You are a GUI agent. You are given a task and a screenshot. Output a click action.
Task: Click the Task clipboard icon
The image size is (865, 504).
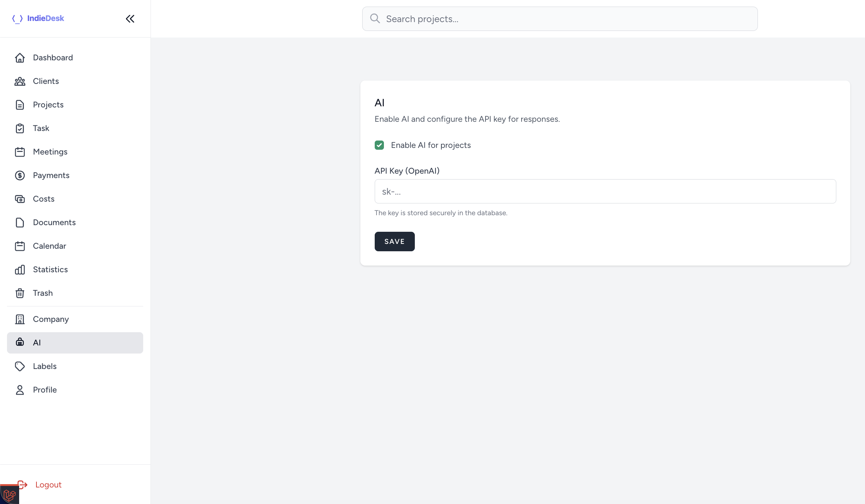[x=20, y=128]
